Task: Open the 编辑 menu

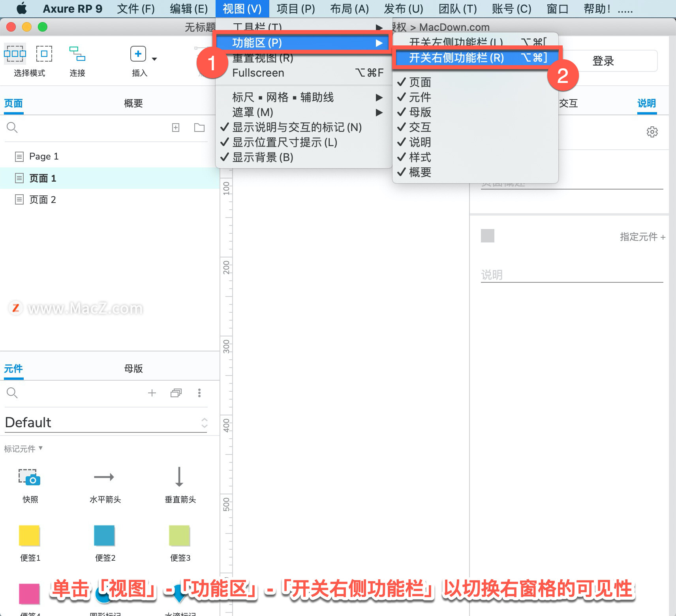Action: click(x=189, y=8)
